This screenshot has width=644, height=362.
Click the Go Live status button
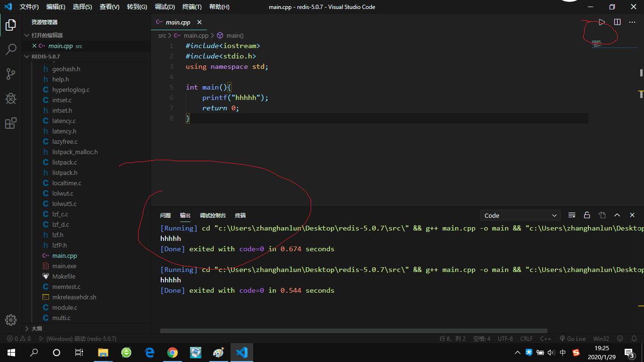[x=572, y=338]
